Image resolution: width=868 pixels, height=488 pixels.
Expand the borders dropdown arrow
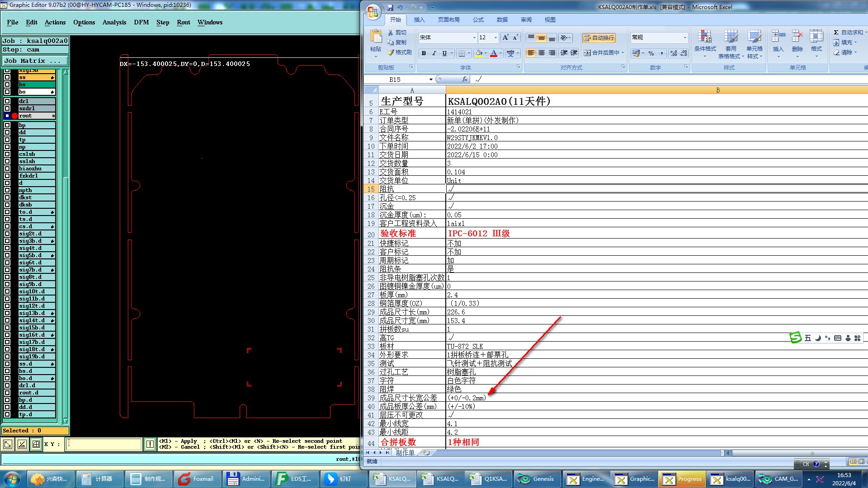[x=469, y=53]
